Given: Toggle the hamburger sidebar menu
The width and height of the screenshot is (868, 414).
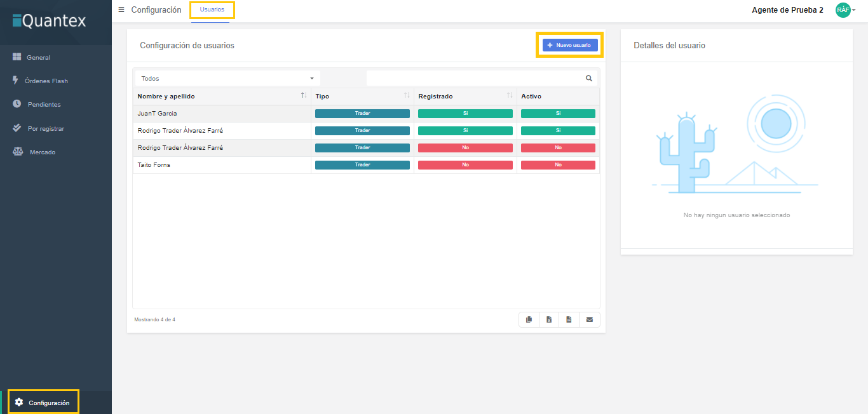Looking at the screenshot, I should 121,10.
